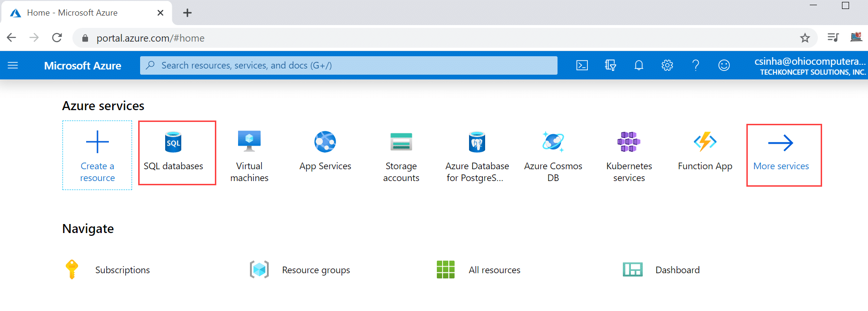This screenshot has height=311, width=868.
Task: Open a new browser tab
Action: [x=187, y=13]
